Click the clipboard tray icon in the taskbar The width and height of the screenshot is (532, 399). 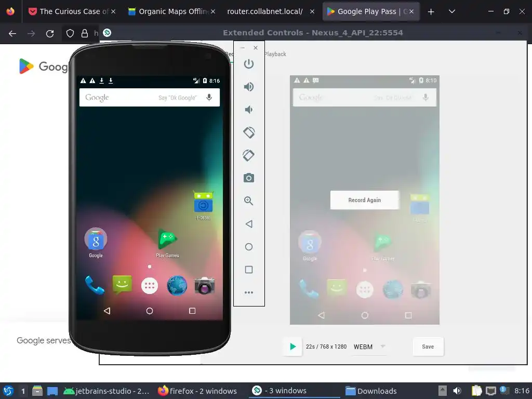click(477, 391)
